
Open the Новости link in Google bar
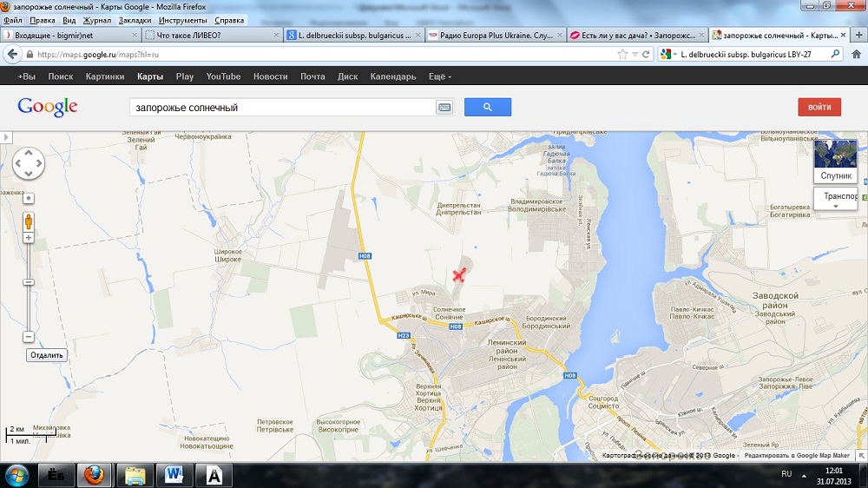271,76
